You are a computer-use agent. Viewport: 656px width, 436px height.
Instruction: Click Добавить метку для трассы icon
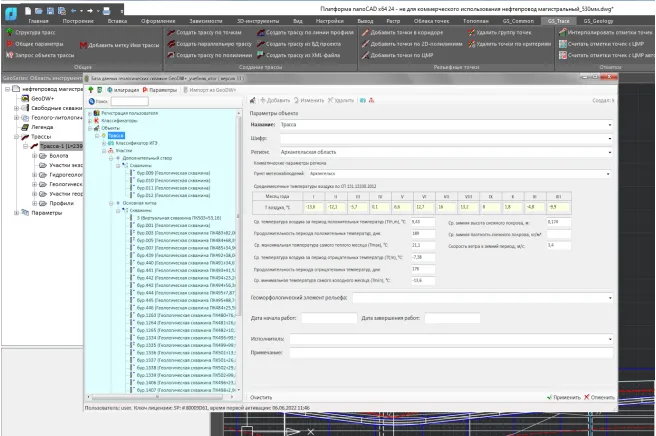83,45
